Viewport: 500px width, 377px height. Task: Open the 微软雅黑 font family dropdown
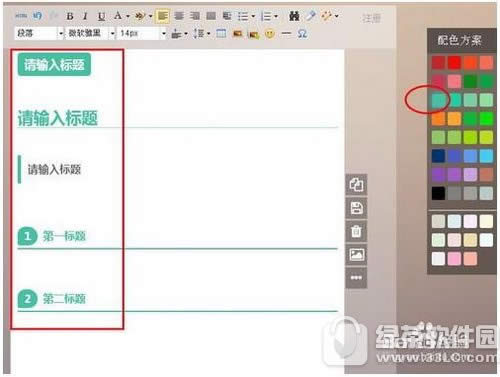[90, 33]
